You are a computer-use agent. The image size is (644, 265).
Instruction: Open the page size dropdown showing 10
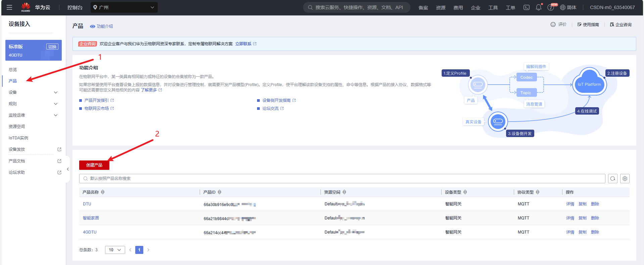coord(115,250)
